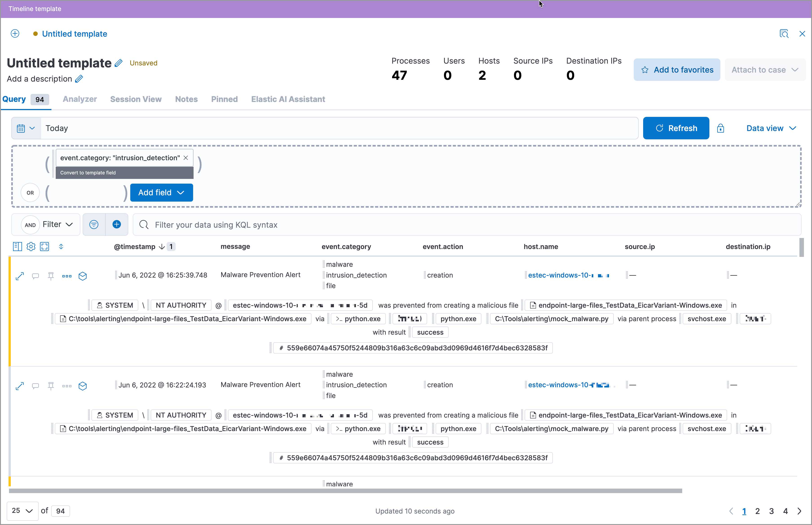812x525 pixels.
Task: Expand the first Malware Prevention Alert event
Action: (20, 276)
